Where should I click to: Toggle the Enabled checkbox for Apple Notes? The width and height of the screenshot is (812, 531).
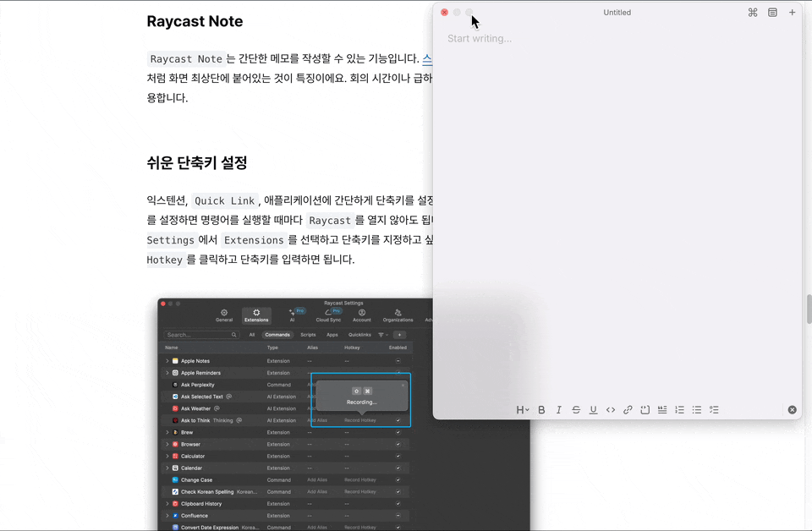398,361
